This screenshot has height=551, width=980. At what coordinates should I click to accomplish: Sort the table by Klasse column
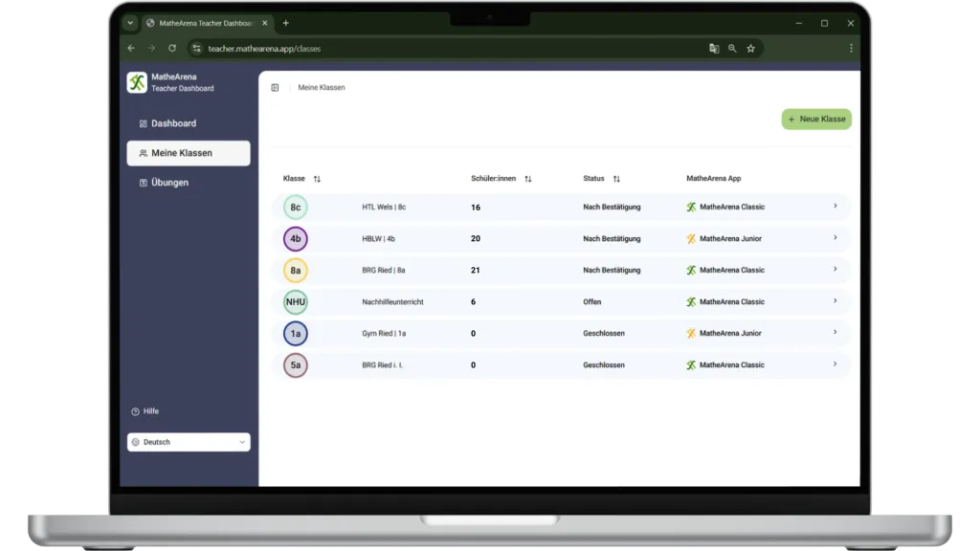pyautogui.click(x=317, y=179)
